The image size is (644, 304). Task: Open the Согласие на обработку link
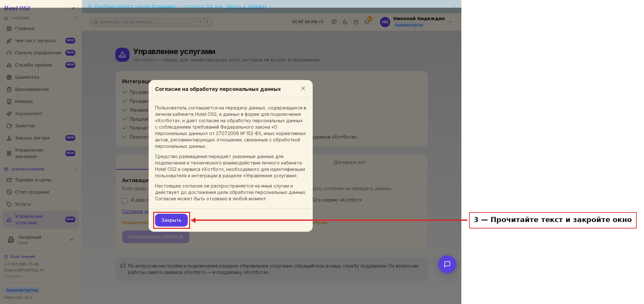[x=136, y=212]
